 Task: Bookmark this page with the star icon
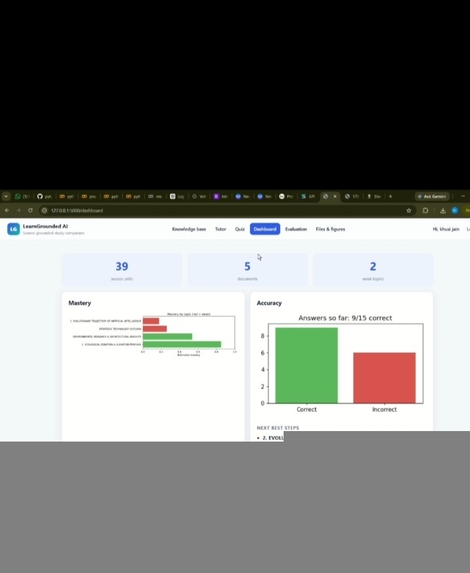point(409,210)
